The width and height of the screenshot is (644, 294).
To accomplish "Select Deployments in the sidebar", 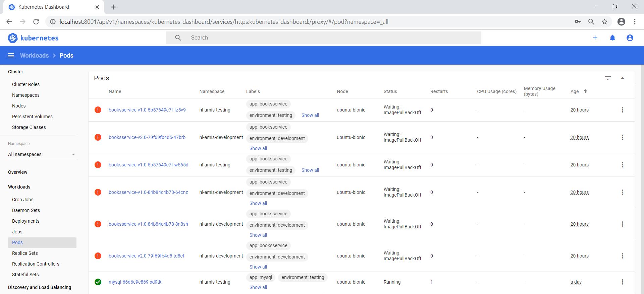I will pos(26,221).
